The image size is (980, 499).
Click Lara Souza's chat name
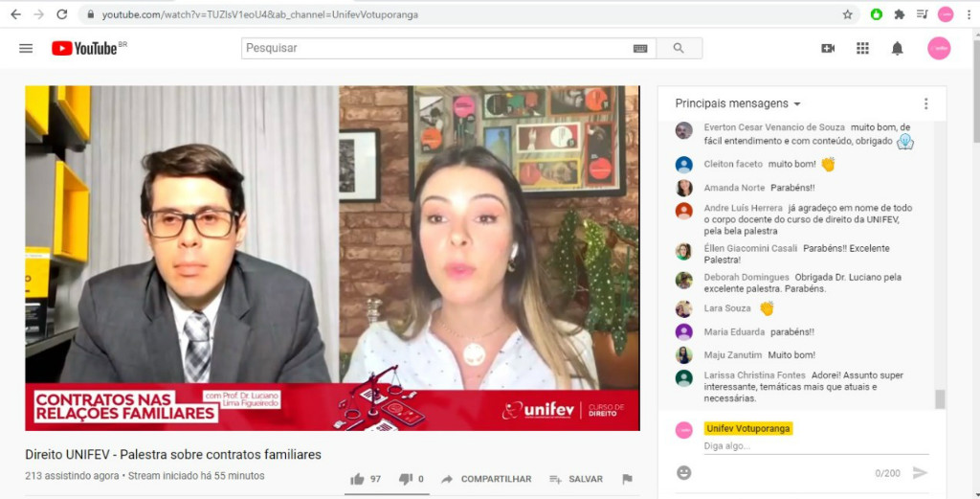727,308
